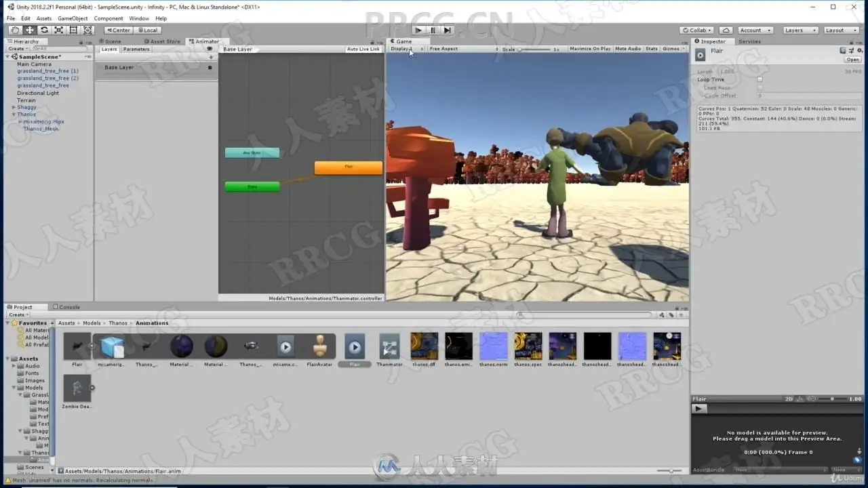Open Base Layer settings gear
This screenshot has width=868, height=488.
tap(210, 67)
